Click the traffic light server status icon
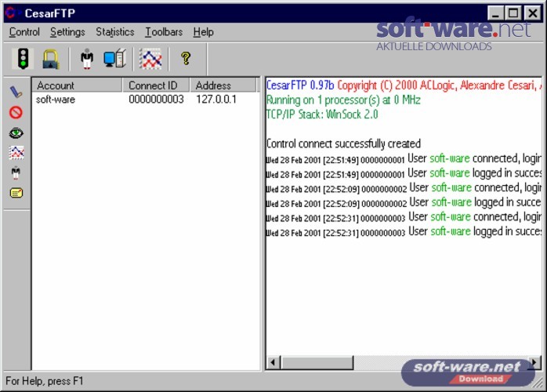This screenshot has height=392, width=547. point(23,58)
